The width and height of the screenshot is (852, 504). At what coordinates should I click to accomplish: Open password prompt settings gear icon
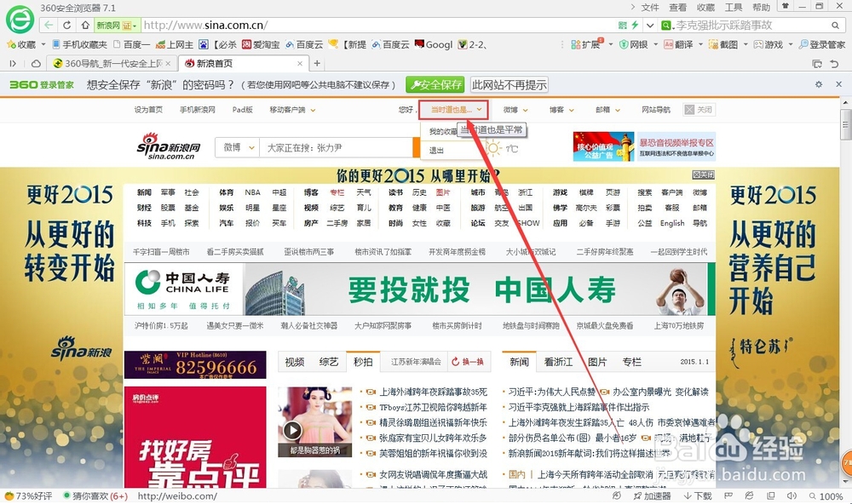tap(818, 84)
